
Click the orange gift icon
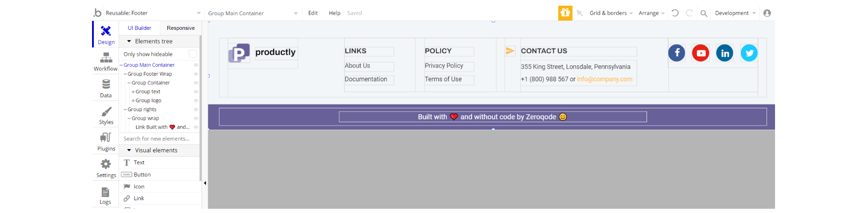[565, 13]
